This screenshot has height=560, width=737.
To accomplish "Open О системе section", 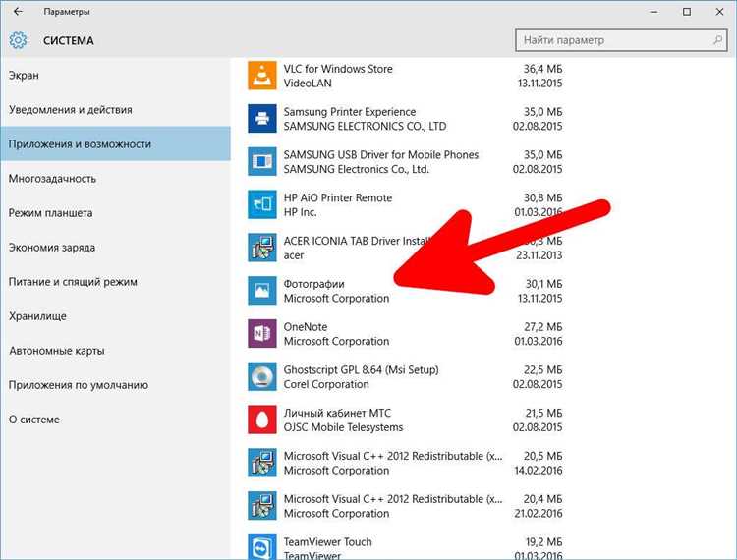I will [x=115, y=420].
